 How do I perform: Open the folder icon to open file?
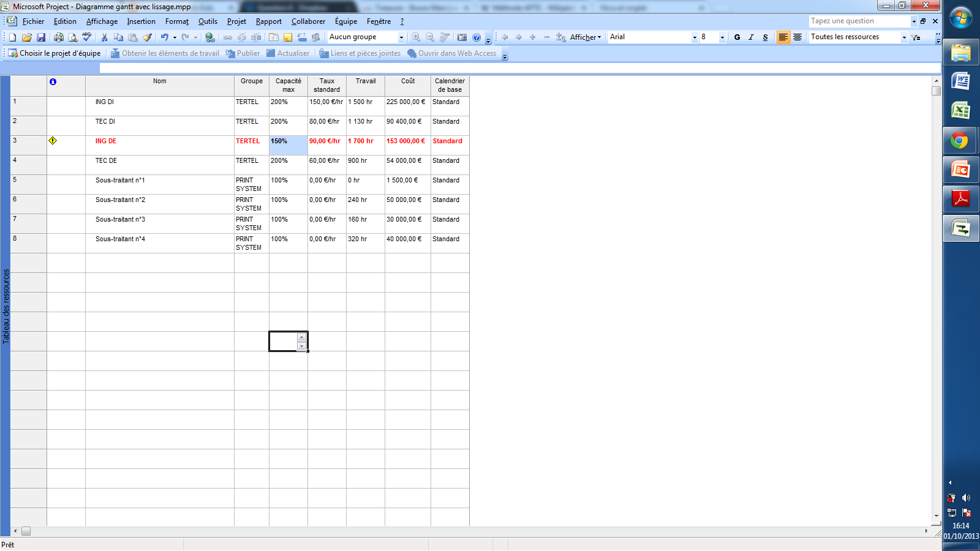26,37
